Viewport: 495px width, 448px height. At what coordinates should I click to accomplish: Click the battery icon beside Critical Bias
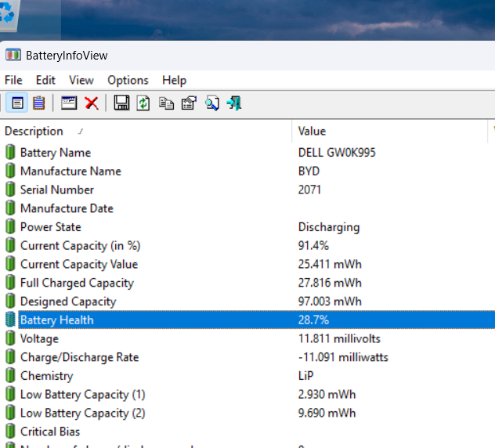10,432
